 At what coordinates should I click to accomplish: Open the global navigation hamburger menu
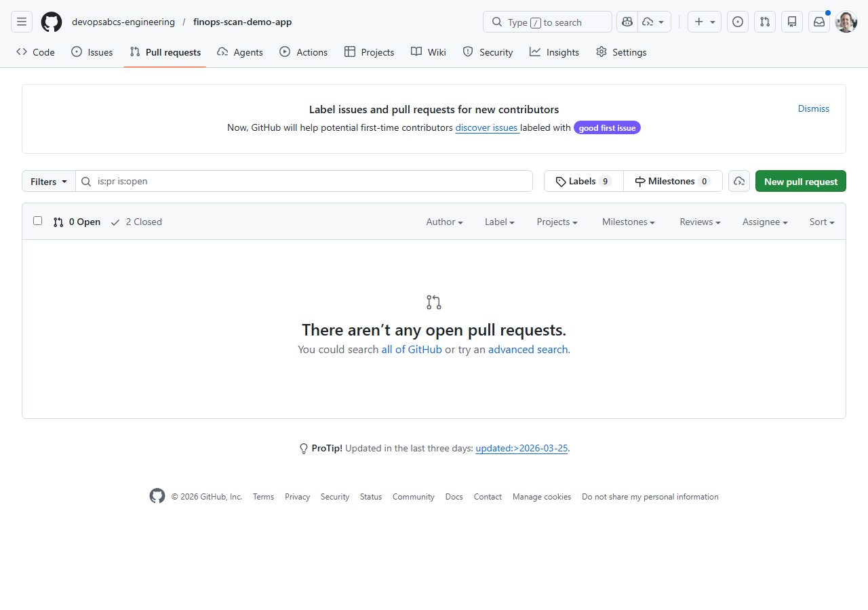pyautogui.click(x=21, y=21)
